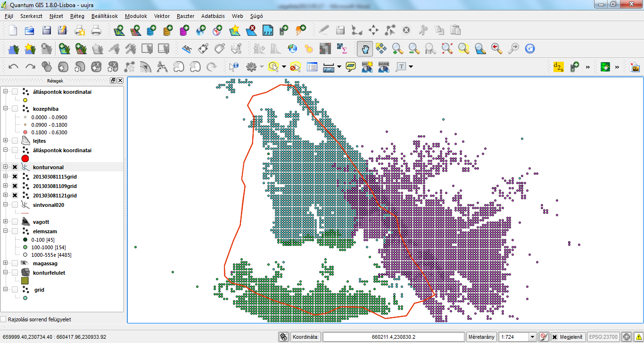Image resolution: width=644 pixels, height=343 pixels.
Task: Open the attribute table
Action: tap(312, 66)
